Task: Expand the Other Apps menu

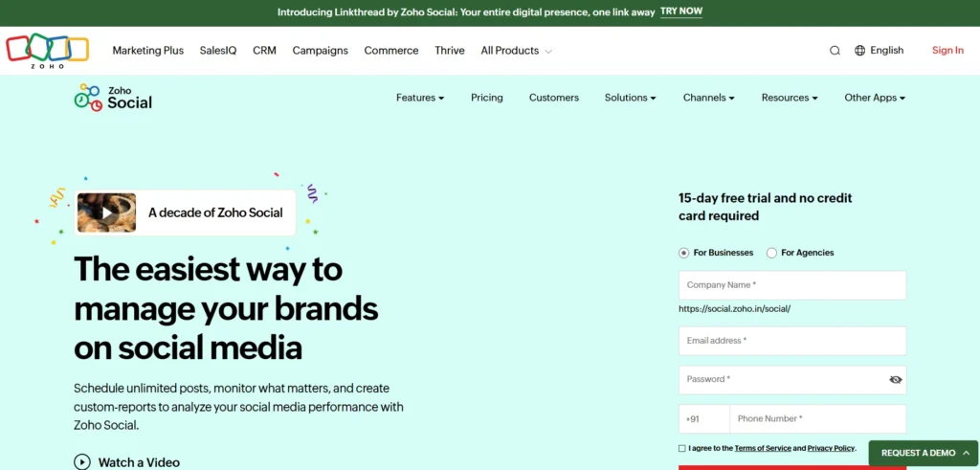Action: (x=875, y=98)
